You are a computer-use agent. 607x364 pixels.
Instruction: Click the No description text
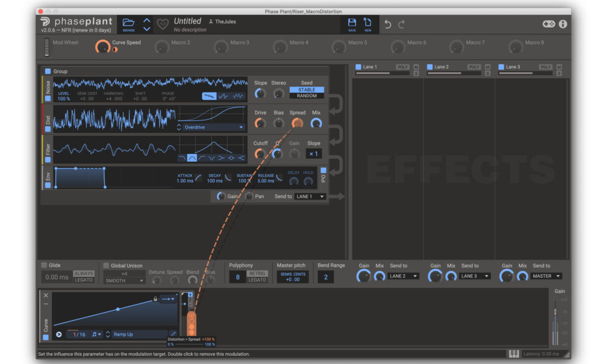pos(190,30)
